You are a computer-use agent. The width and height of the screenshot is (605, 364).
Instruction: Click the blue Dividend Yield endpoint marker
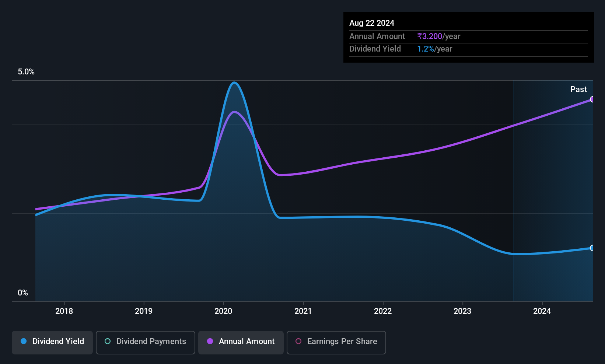[592, 248]
